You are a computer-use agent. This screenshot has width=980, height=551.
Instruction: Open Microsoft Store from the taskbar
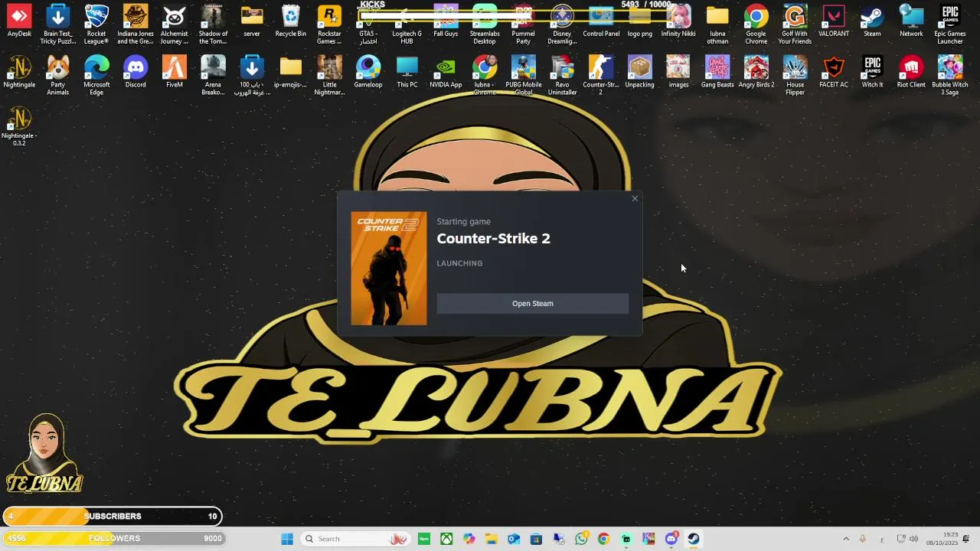pyautogui.click(x=536, y=539)
